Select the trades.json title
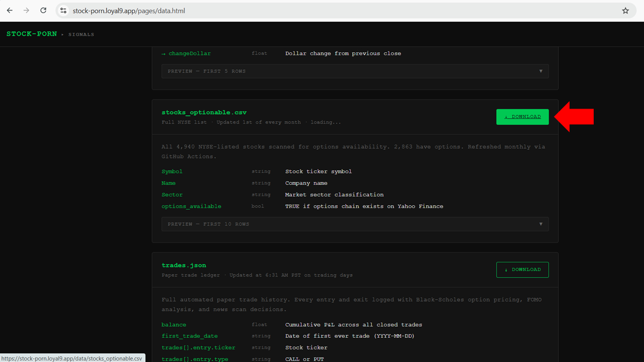Image resolution: width=644 pixels, height=362 pixels. 184,265
